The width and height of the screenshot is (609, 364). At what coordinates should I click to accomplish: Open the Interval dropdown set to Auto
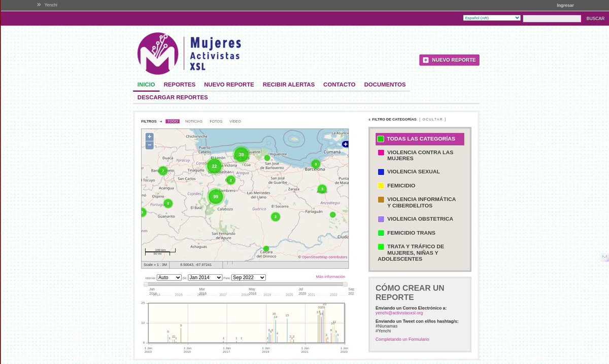(x=167, y=277)
